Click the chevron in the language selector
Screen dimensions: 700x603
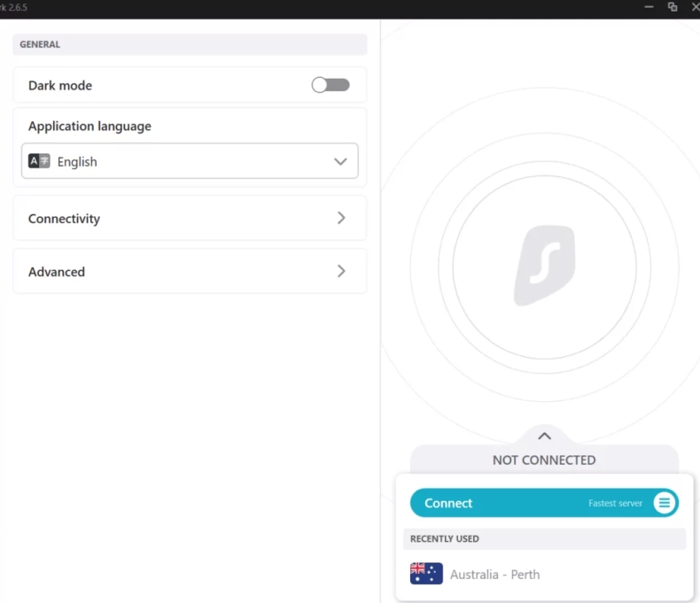(340, 161)
